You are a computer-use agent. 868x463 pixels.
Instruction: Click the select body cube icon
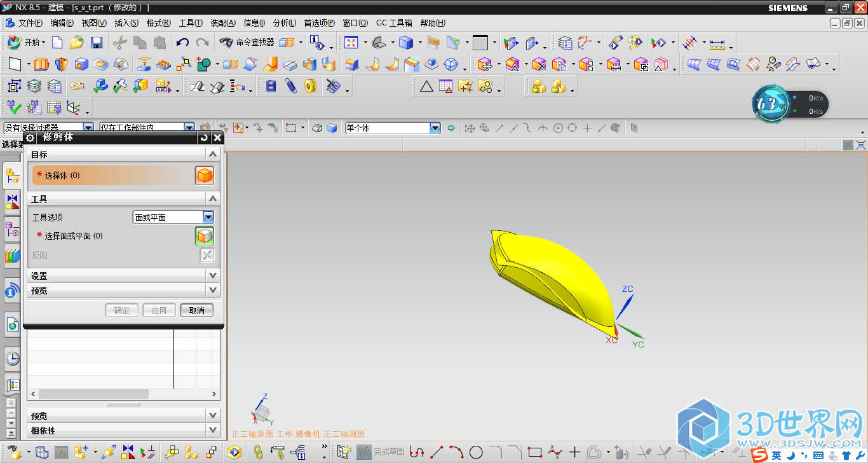pyautogui.click(x=204, y=176)
